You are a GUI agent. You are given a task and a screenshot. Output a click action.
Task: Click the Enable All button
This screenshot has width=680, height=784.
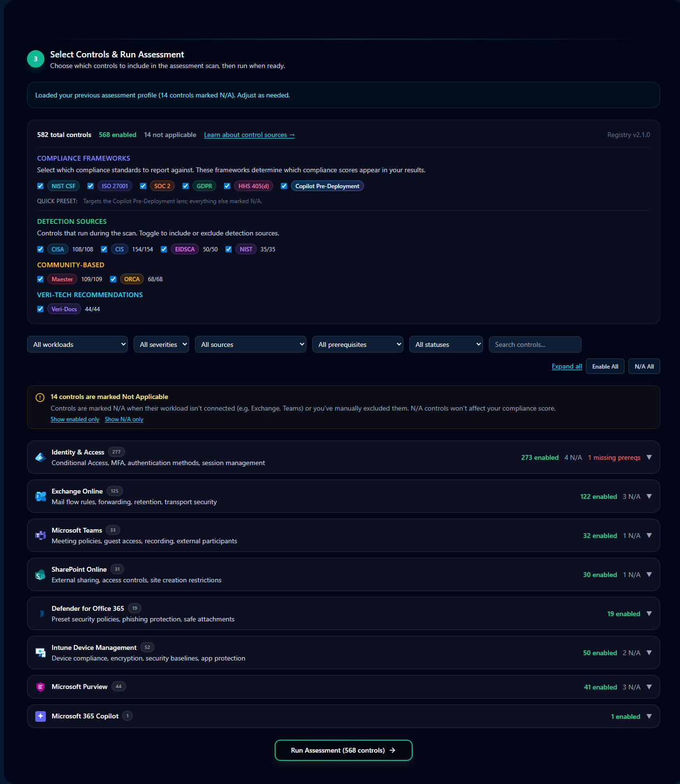coord(605,366)
